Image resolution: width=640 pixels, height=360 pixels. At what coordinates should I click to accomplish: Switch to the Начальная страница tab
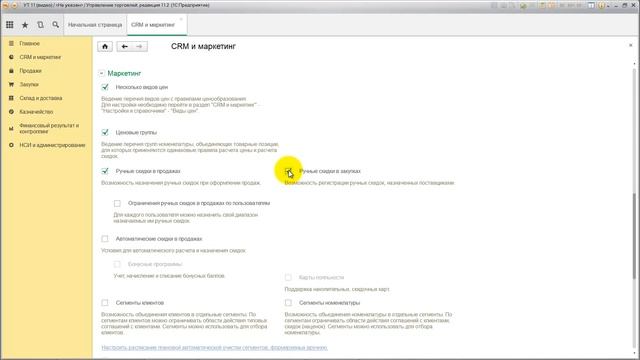tap(95, 25)
